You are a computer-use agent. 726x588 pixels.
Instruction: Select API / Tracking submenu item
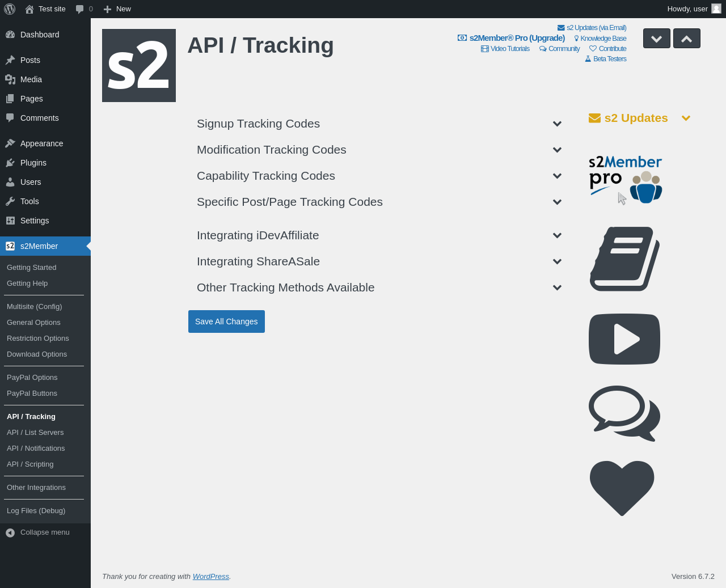(x=45, y=417)
